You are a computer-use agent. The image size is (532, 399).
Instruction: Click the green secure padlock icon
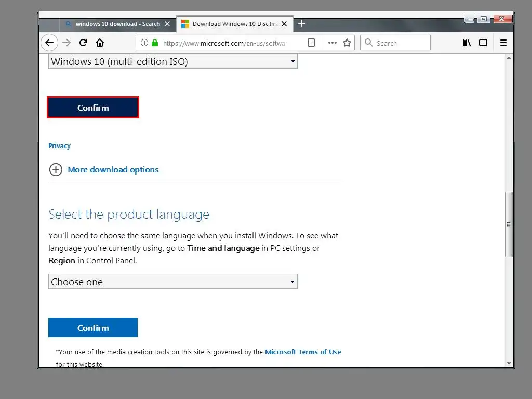tap(155, 43)
